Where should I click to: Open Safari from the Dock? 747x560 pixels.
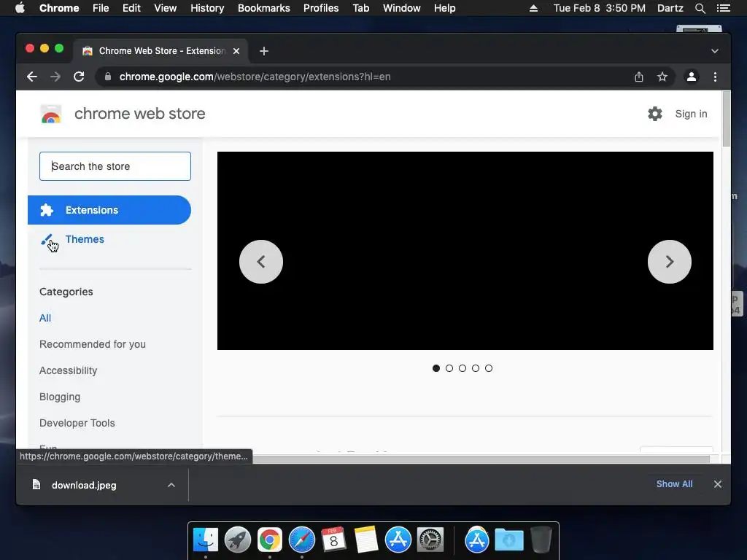[301, 540]
